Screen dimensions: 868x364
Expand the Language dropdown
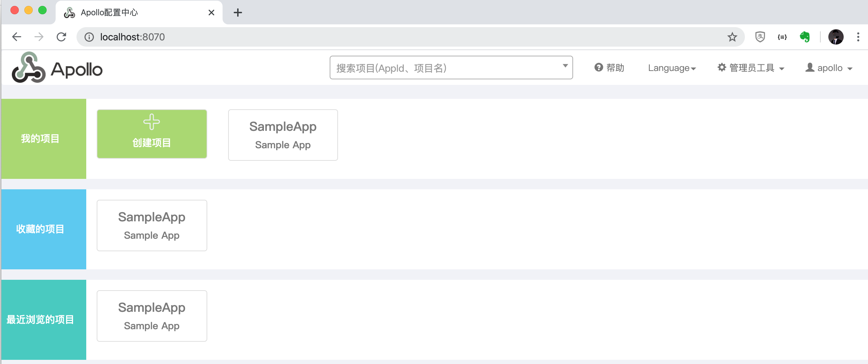point(672,68)
